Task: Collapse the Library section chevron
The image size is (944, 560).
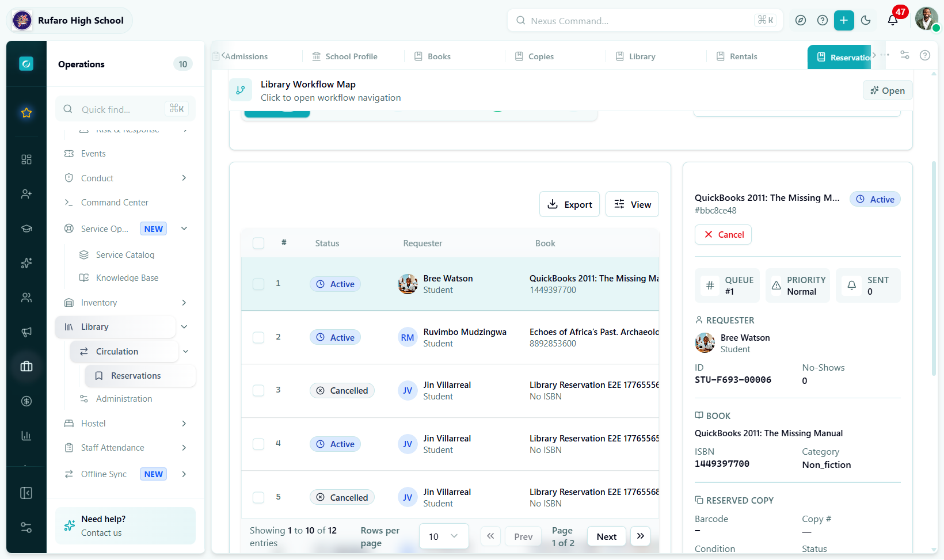Action: pyautogui.click(x=184, y=327)
